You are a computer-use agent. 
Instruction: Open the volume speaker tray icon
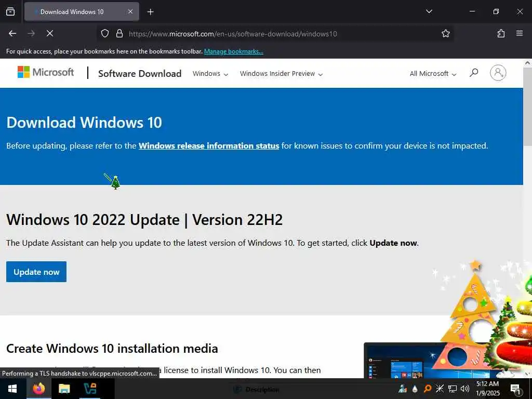pyautogui.click(x=465, y=389)
